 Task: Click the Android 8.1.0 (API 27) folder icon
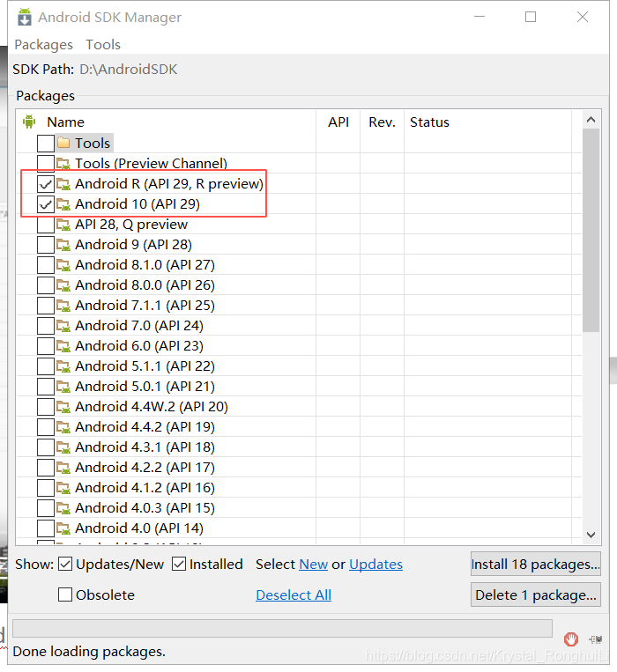63,265
